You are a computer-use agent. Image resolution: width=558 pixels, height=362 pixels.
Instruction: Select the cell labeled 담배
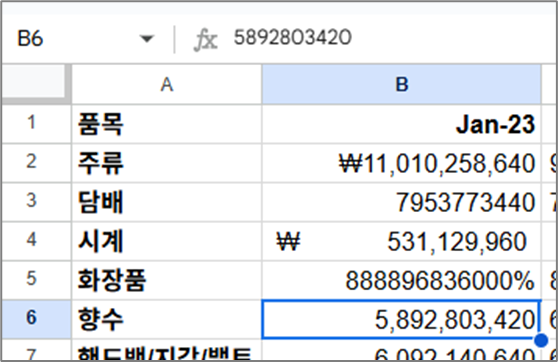pos(167,202)
